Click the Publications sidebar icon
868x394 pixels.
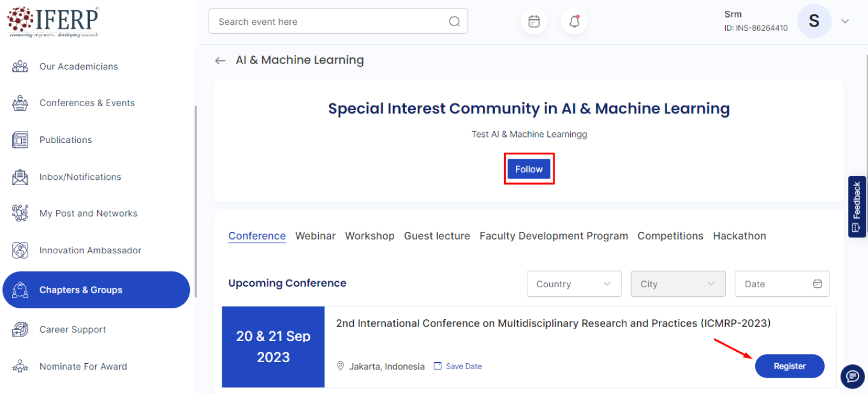(20, 140)
